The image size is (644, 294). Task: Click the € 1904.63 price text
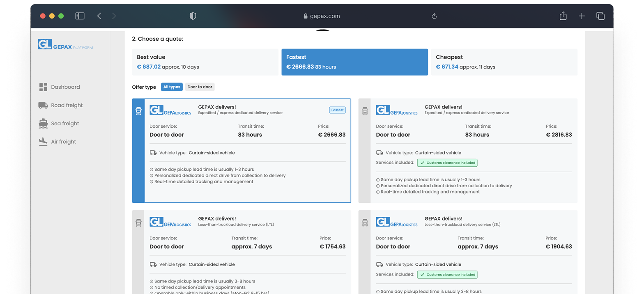pos(559,247)
